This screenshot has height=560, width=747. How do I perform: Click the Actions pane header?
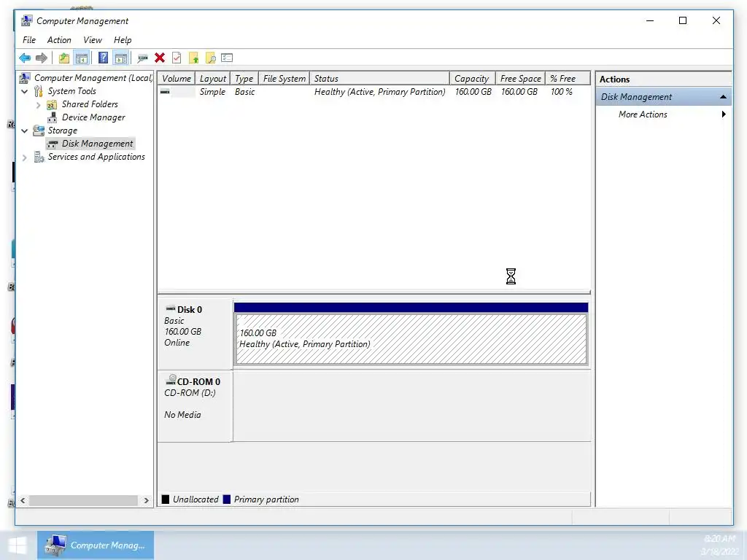663,79
